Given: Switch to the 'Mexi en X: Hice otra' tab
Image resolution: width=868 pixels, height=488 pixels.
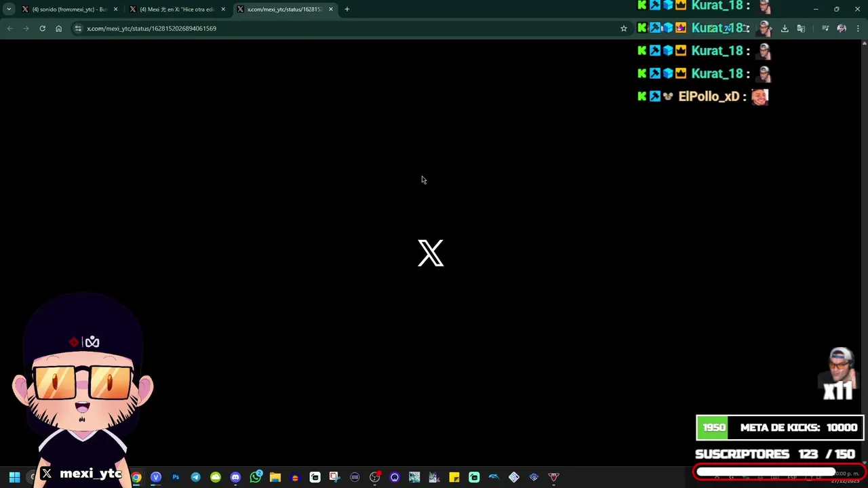Looking at the screenshot, I should [176, 9].
